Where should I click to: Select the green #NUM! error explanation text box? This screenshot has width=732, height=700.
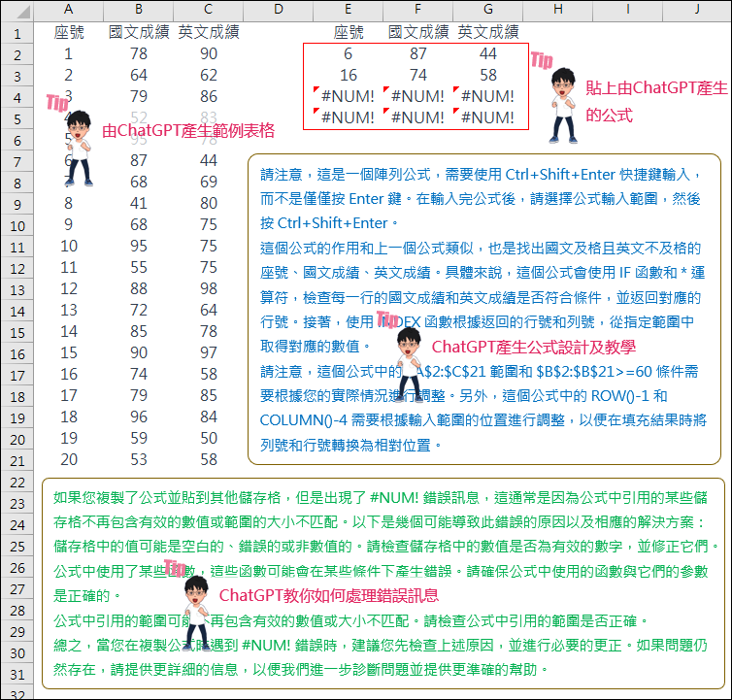383,583
